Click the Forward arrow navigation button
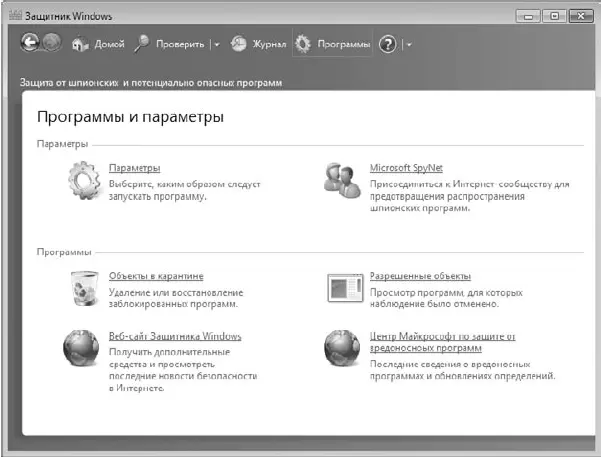The image size is (601, 458). [x=53, y=45]
